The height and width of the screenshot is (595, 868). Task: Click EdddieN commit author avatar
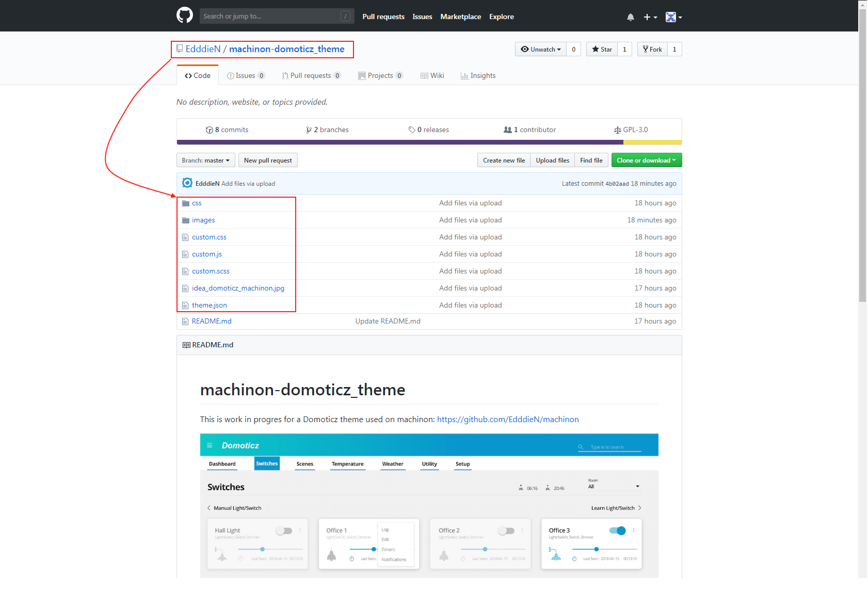[187, 183]
